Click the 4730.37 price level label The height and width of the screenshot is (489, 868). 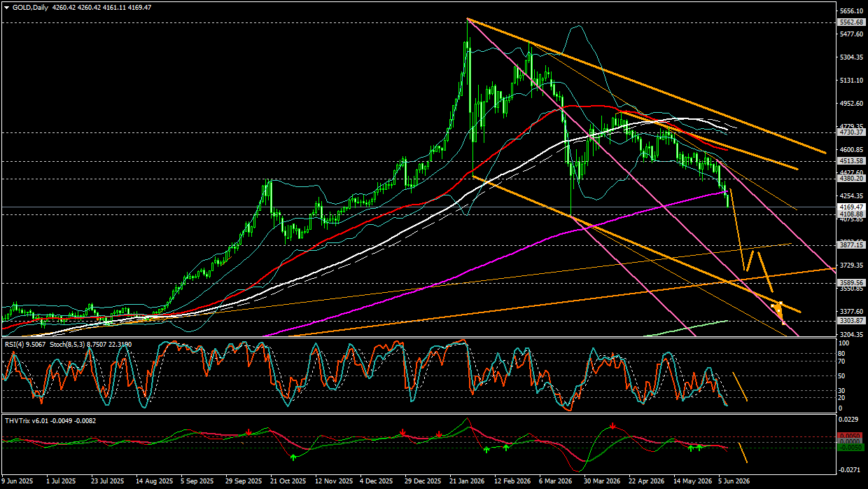(852, 132)
